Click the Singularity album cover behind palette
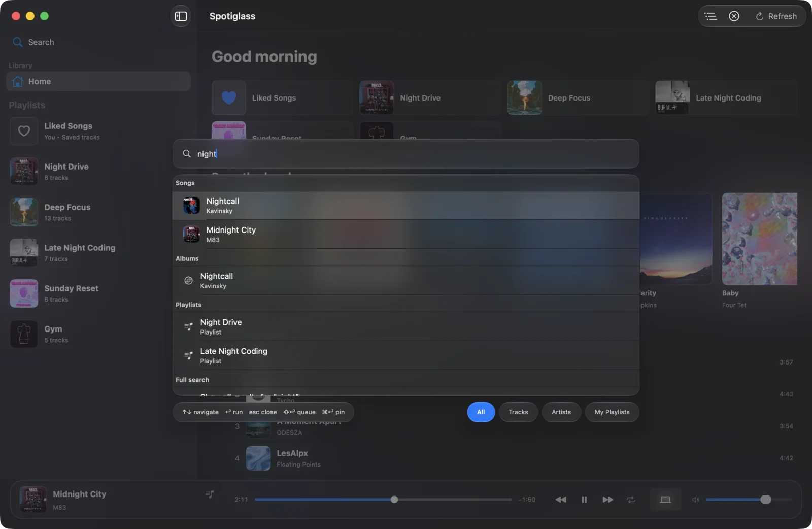 [x=676, y=239]
